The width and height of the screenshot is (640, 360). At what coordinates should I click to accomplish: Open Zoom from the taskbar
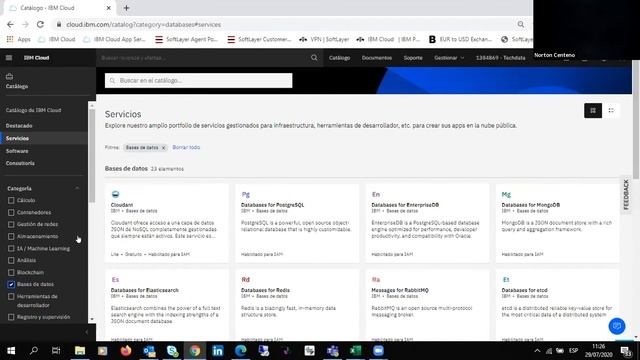click(378, 351)
